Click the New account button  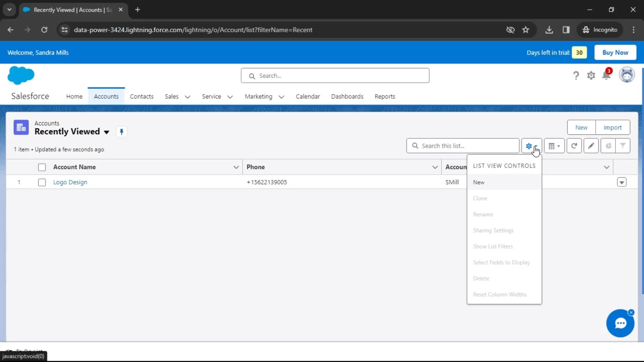(581, 128)
